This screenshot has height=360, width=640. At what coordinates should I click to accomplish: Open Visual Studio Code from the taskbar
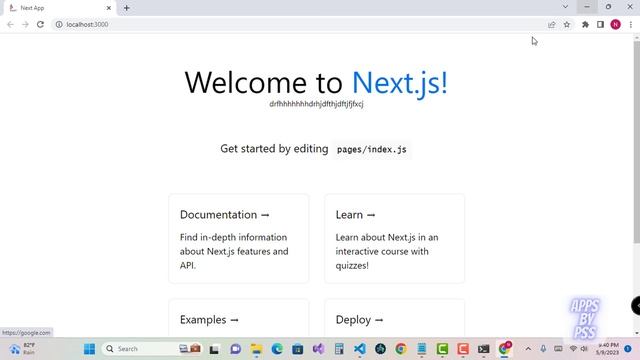pyautogui.click(x=360, y=349)
